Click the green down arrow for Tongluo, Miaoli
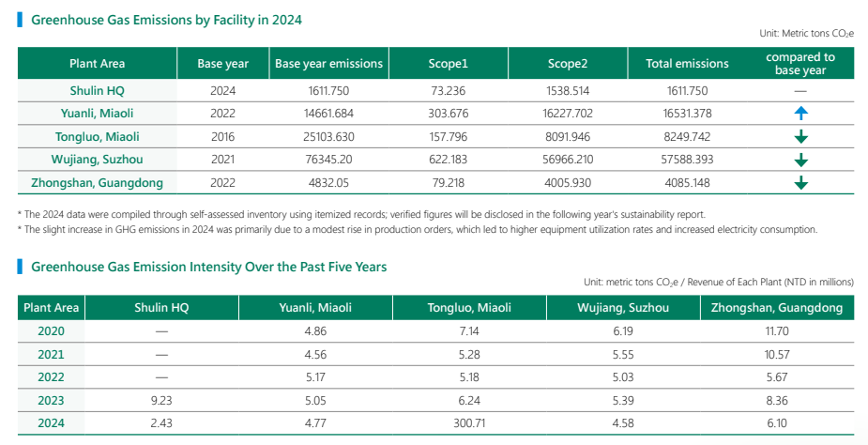 pos(800,137)
